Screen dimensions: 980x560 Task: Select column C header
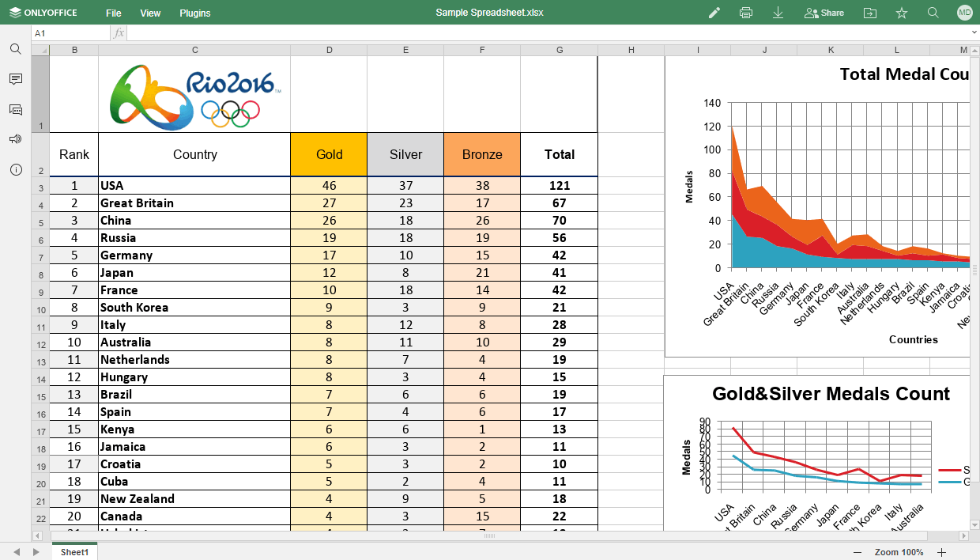click(194, 50)
